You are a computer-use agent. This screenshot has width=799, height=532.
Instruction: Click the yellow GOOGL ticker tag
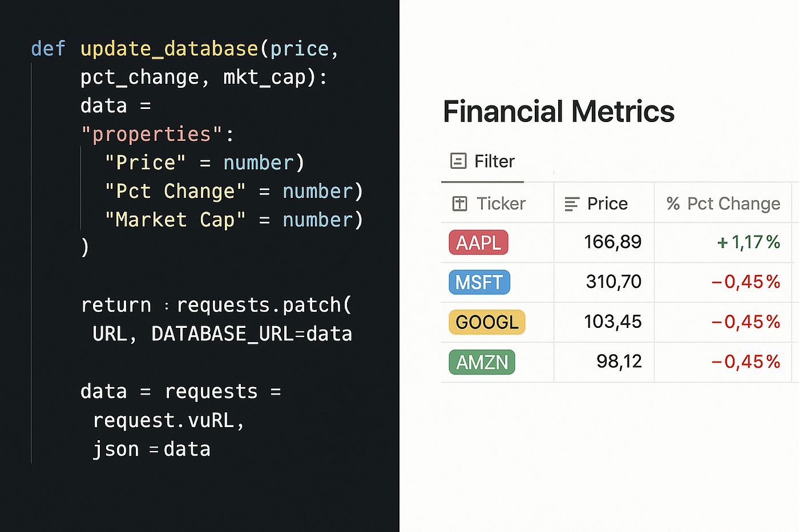click(x=487, y=322)
